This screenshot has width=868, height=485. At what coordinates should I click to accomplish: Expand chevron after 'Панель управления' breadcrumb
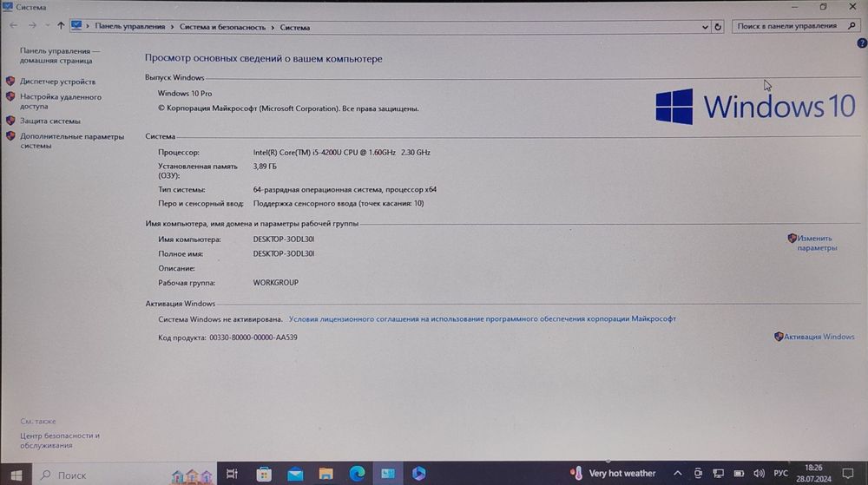172,27
